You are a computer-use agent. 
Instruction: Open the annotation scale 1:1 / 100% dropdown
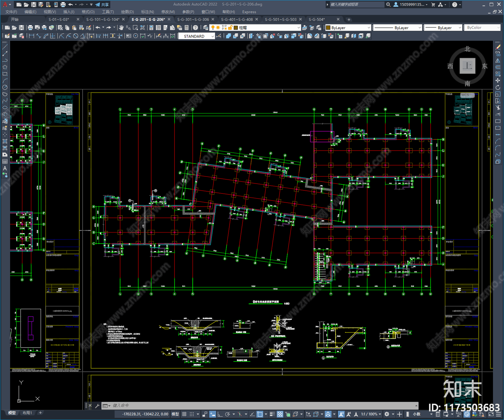point(371,414)
